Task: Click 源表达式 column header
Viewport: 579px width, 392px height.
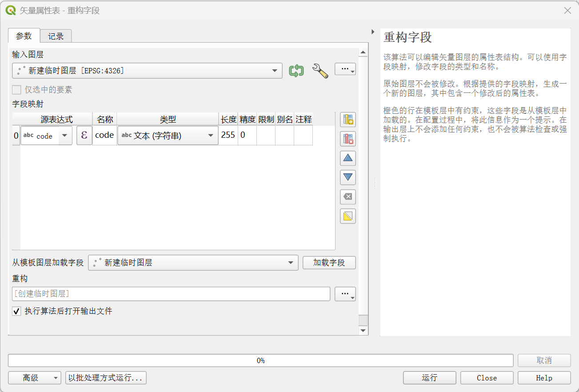Action: (x=56, y=120)
